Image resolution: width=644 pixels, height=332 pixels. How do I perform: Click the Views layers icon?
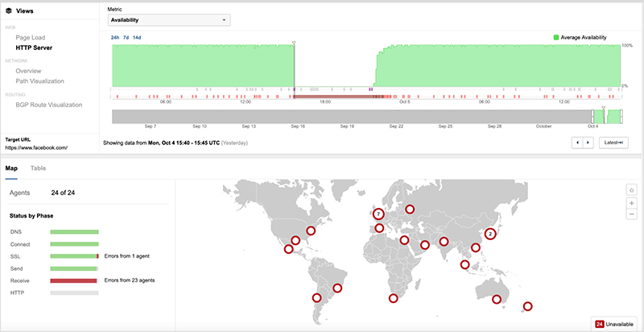pyautogui.click(x=9, y=10)
